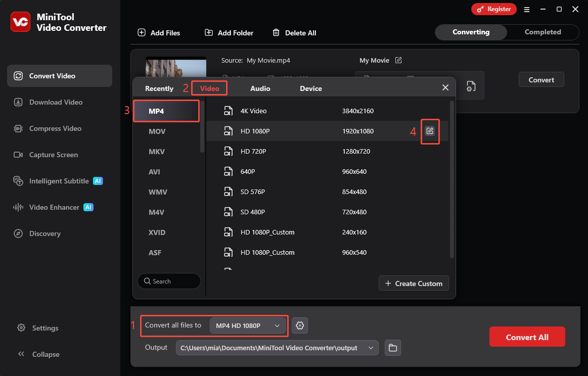Click the Convert button for My Movie

541,79
